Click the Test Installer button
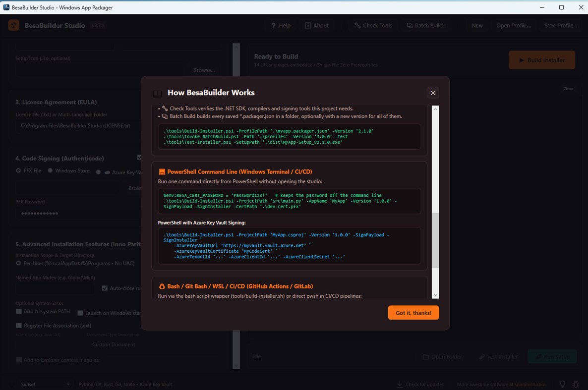The width and height of the screenshot is (588, 390). pyautogui.click(x=498, y=357)
